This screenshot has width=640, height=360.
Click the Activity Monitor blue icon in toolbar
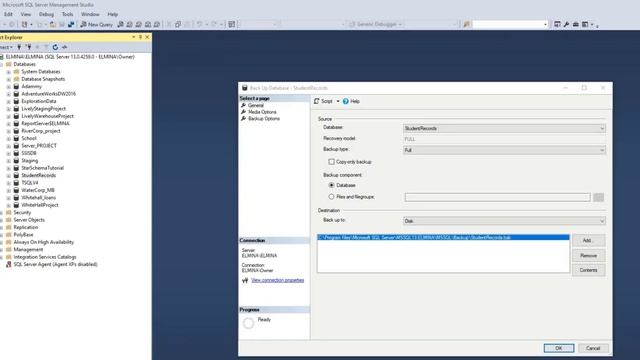pyautogui.click(x=71, y=24)
